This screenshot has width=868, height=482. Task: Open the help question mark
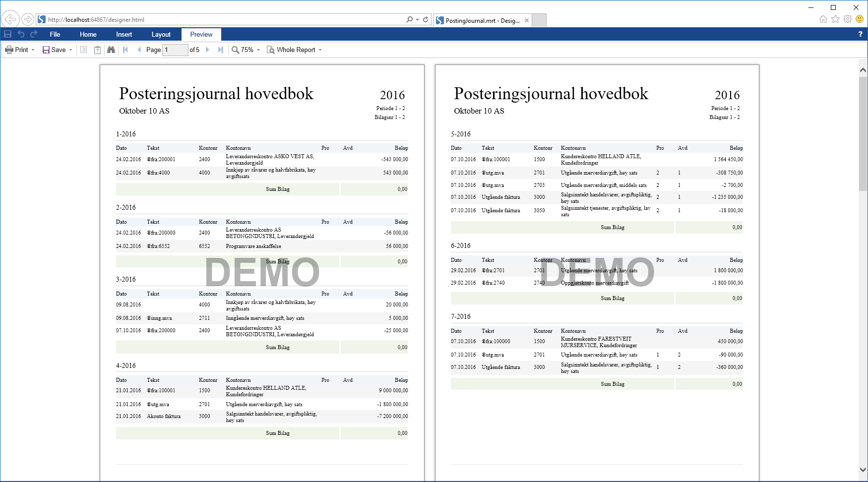tap(860, 34)
